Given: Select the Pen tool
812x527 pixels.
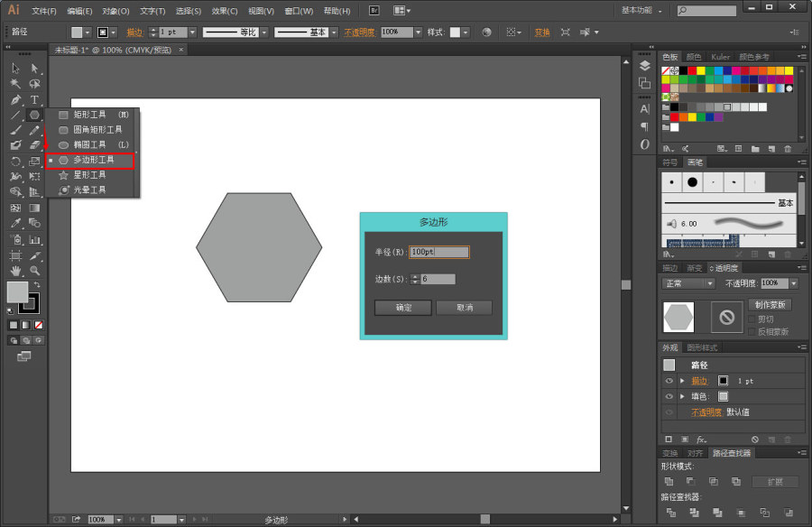Looking at the screenshot, I should (15, 99).
